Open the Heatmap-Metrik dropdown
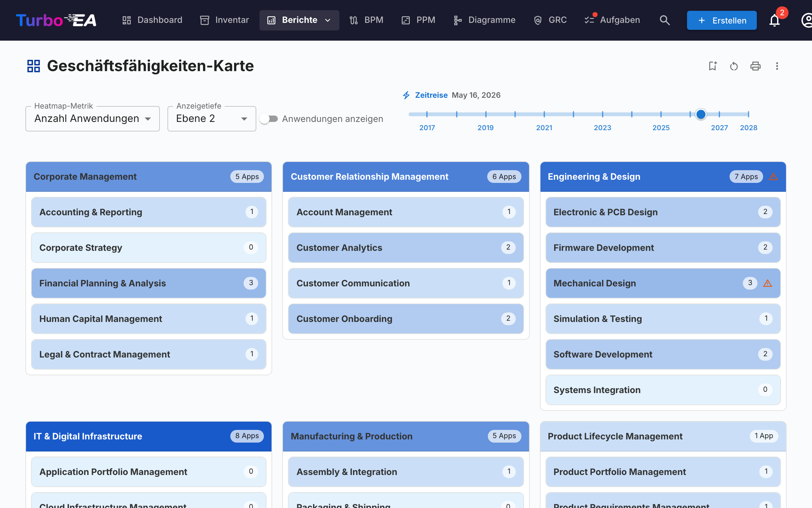The height and width of the screenshot is (508, 812). 93,119
